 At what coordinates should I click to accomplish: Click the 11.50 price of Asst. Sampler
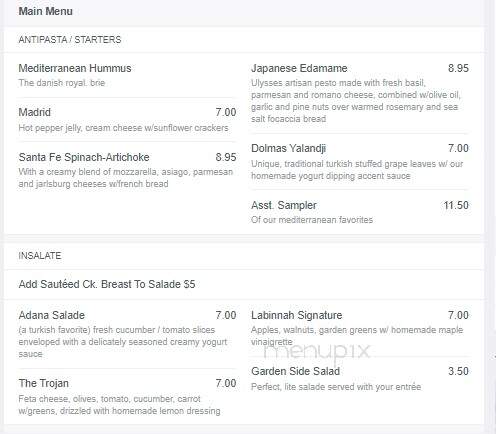456,205
